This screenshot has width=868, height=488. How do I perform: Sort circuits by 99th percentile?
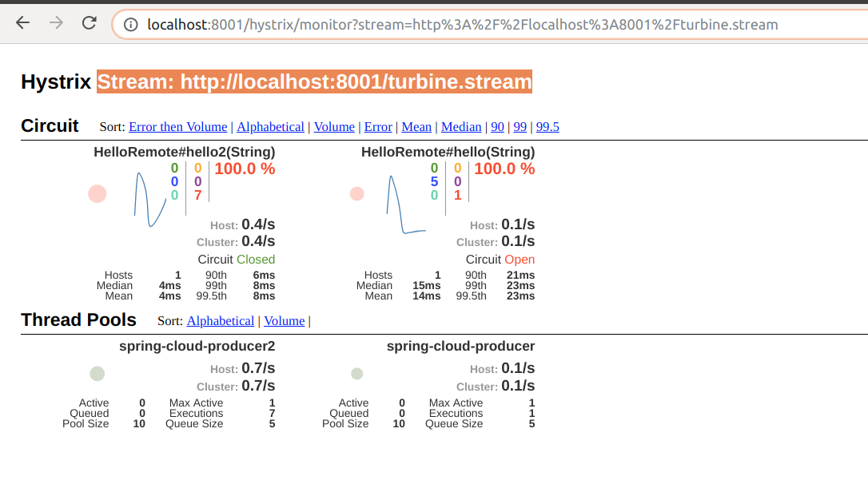pos(520,127)
